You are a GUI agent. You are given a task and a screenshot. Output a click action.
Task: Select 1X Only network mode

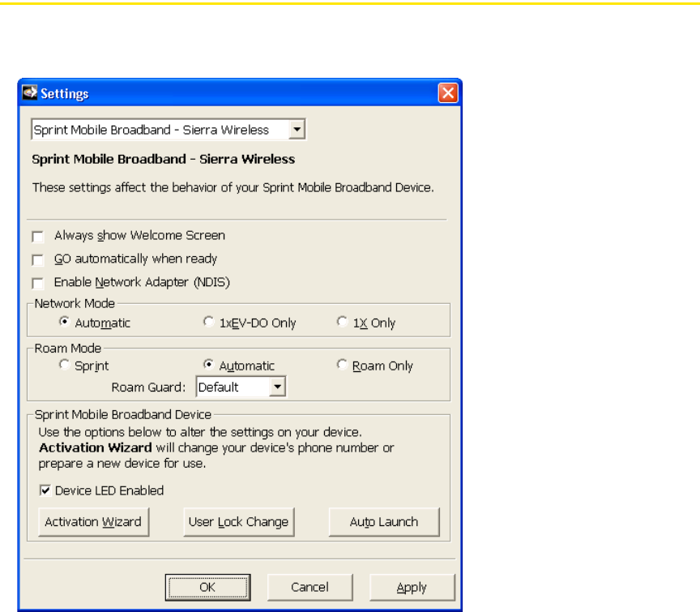[343, 322]
